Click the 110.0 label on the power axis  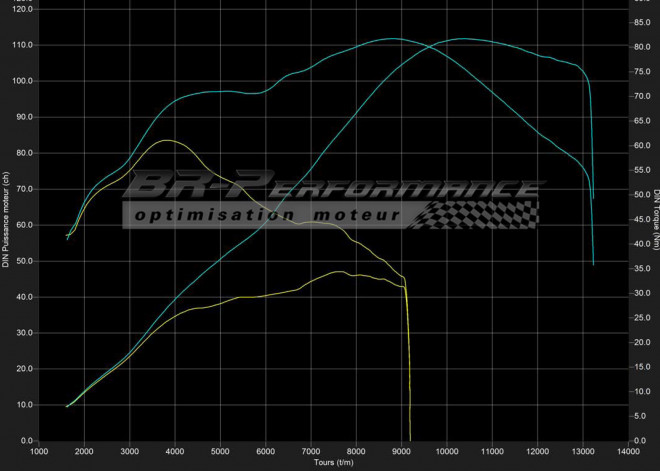tap(21, 45)
